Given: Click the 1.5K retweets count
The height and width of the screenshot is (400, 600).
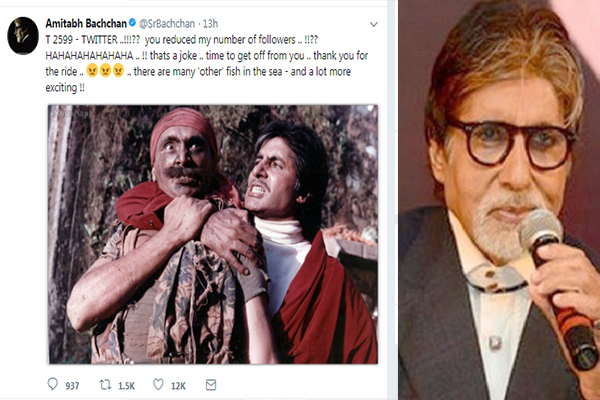Looking at the screenshot, I should click(x=126, y=385).
